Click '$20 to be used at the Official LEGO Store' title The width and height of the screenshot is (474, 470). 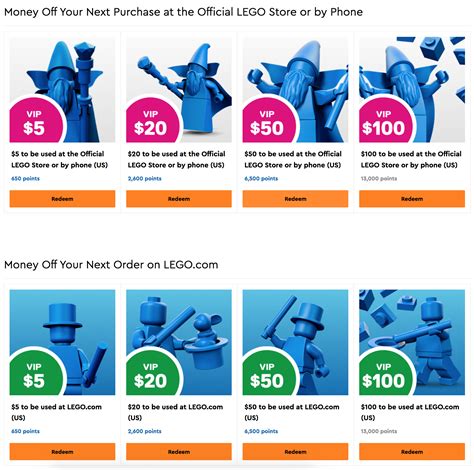[x=176, y=159]
